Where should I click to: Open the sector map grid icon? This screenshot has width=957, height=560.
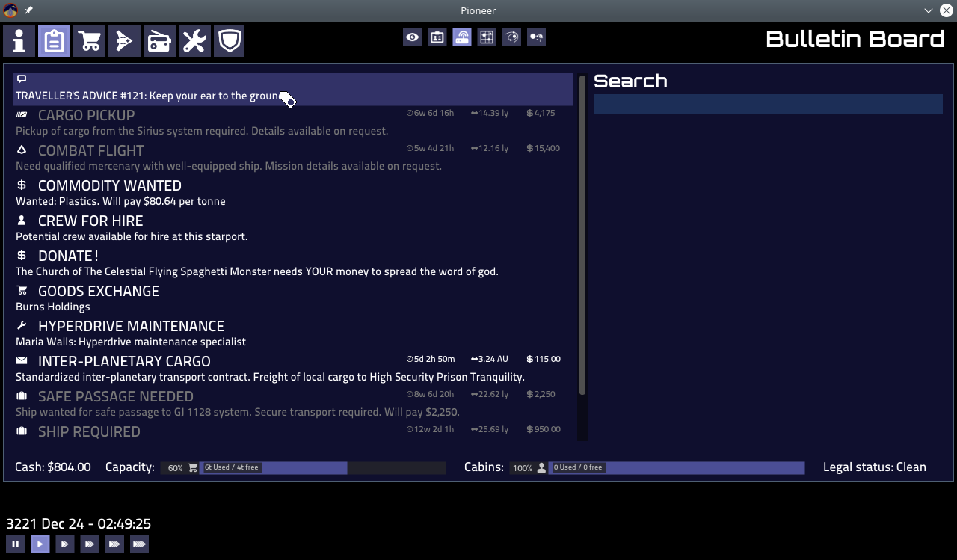(x=487, y=37)
